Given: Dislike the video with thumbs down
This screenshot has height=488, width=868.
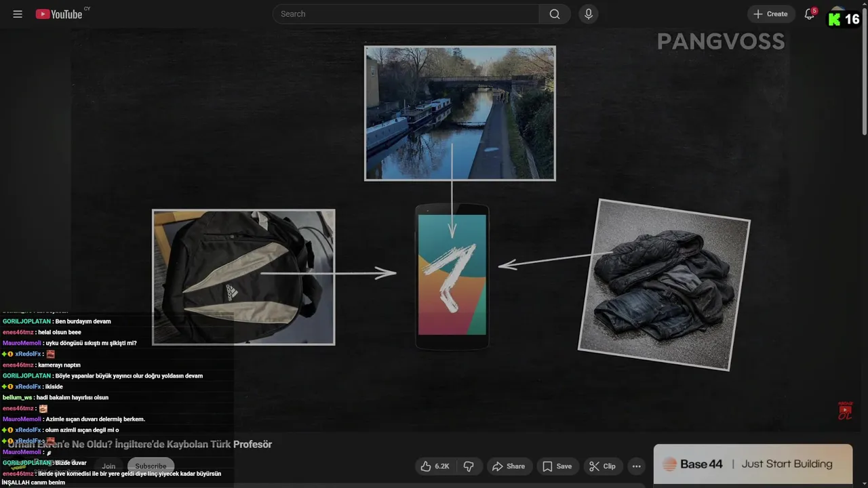Looking at the screenshot, I should [x=469, y=466].
